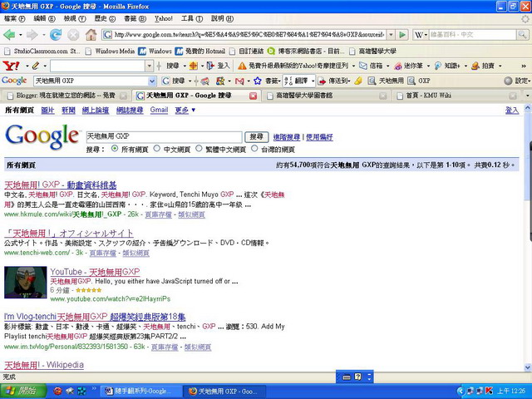
Task: Click the Yahoo! toolbar logo
Action: click(11, 66)
